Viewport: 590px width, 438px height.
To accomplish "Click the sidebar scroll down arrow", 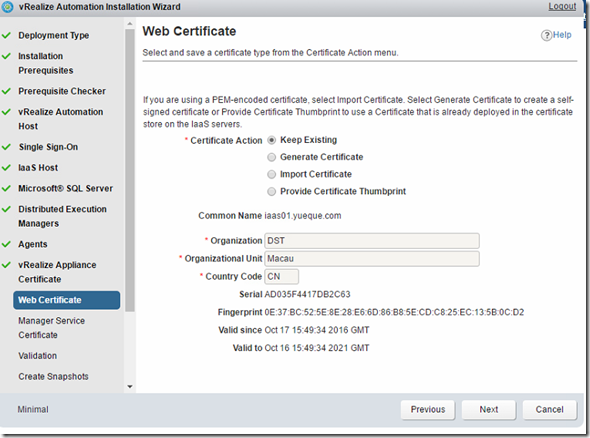I will [130, 386].
